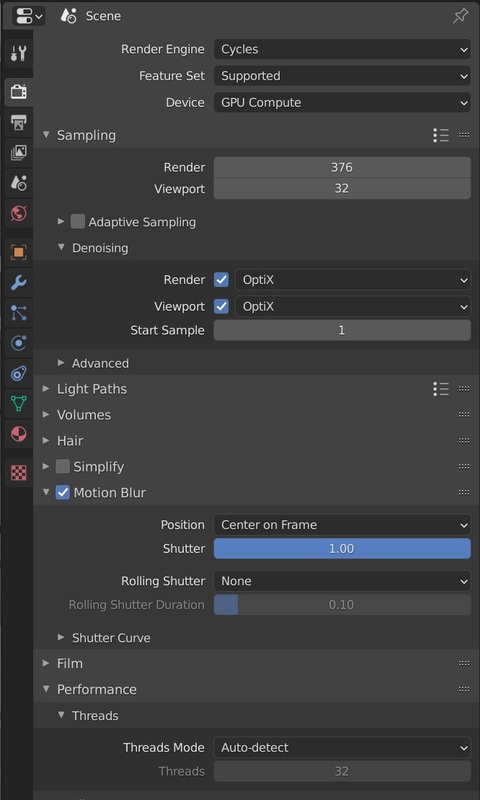Click the pin icon beside Scene

(460, 16)
